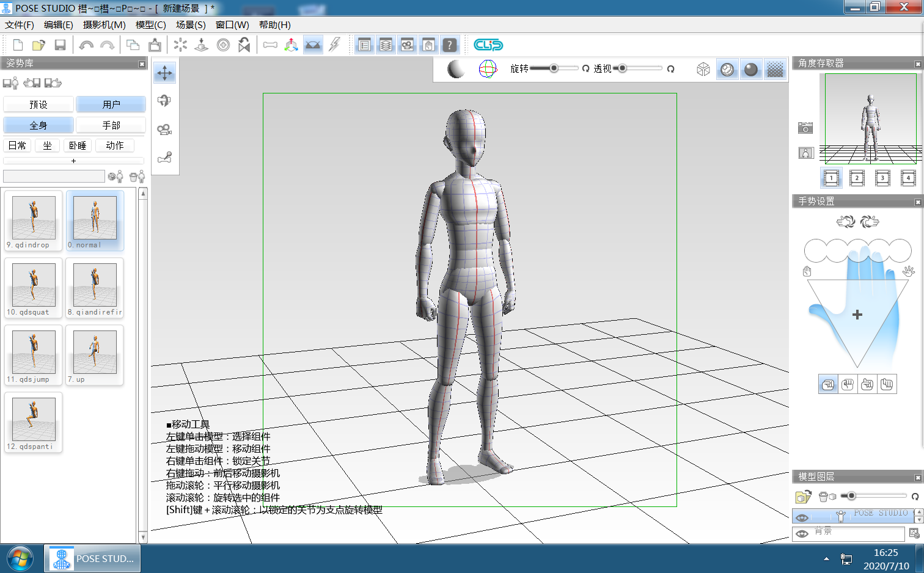The height and width of the screenshot is (573, 924).
Task: Open the 场景(S) menu
Action: click(x=191, y=25)
